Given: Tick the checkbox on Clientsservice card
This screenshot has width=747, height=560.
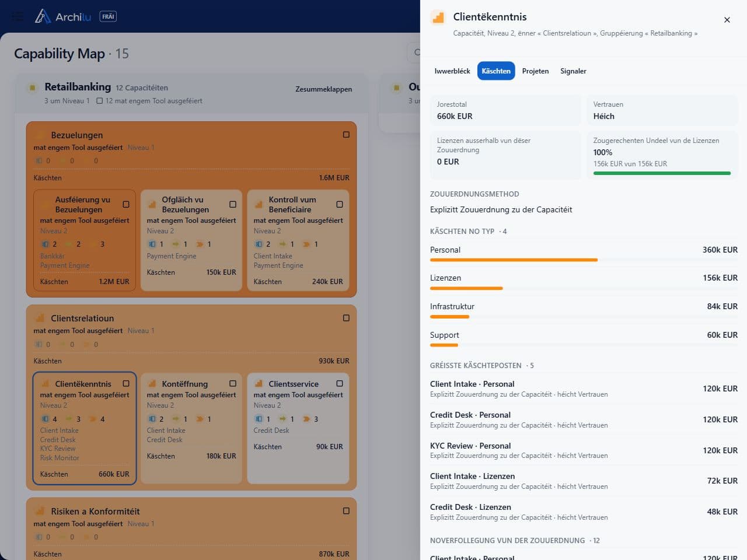Looking at the screenshot, I should [x=340, y=383].
